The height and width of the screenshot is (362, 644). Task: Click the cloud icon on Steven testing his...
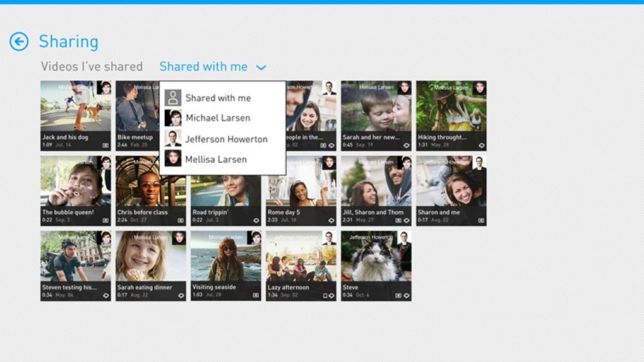click(x=106, y=296)
